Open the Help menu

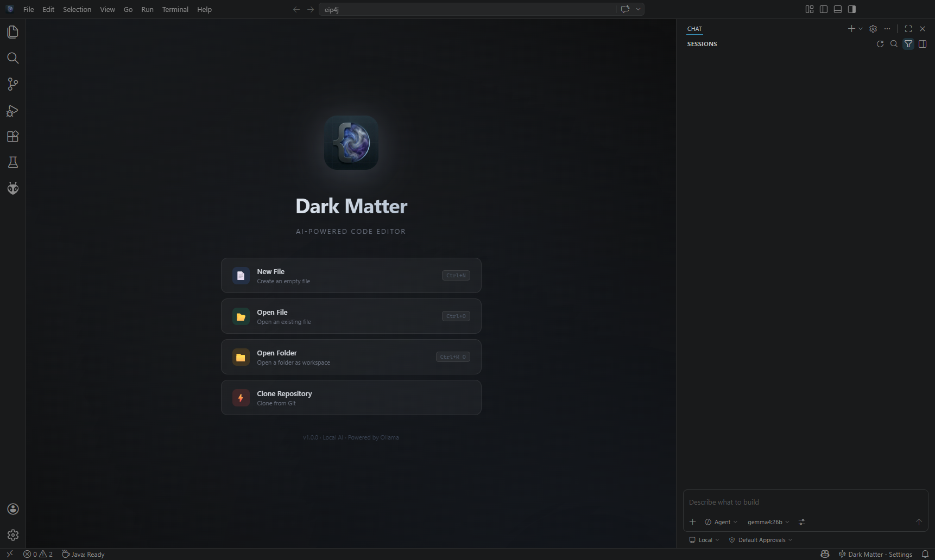pos(205,9)
